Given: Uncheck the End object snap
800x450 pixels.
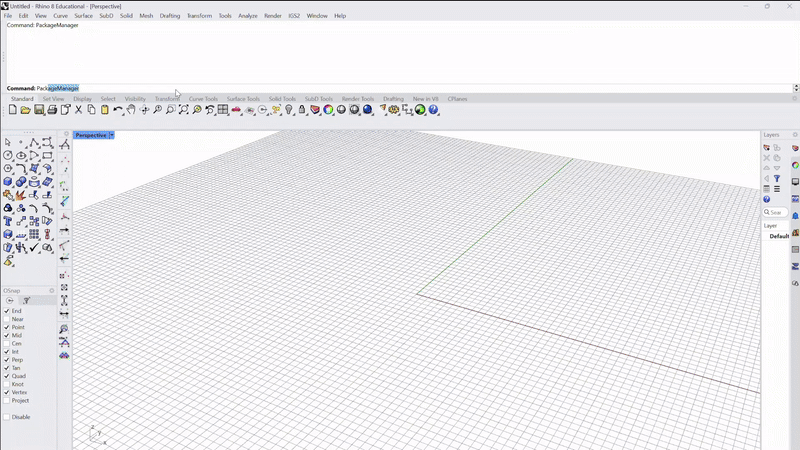Looking at the screenshot, I should (7, 311).
